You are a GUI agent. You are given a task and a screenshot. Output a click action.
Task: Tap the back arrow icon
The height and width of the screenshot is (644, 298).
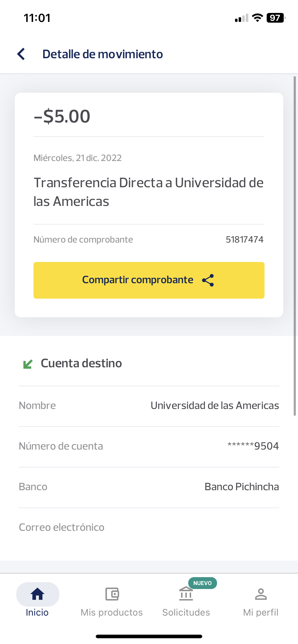click(x=21, y=54)
